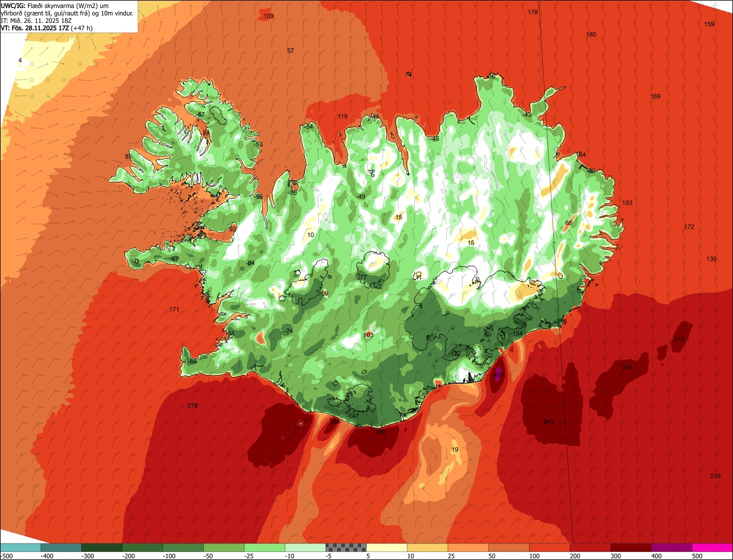Viewport: 733px width, 560px height.
Task: Click the darkest green swatch between -300 and -200
Action: click(101, 547)
